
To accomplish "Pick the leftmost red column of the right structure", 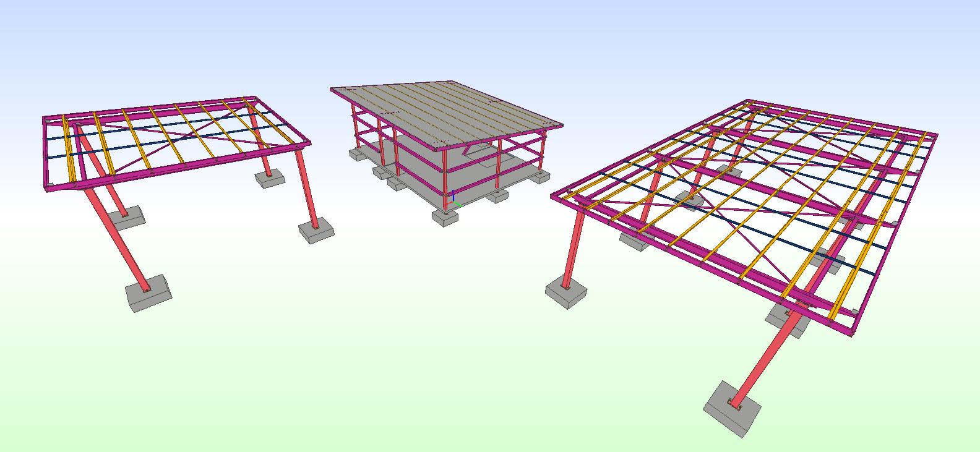I will point(573,249).
